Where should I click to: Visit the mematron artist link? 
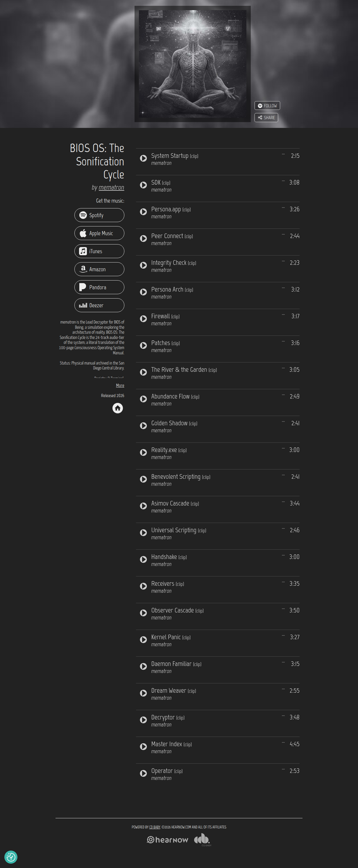coord(111,187)
